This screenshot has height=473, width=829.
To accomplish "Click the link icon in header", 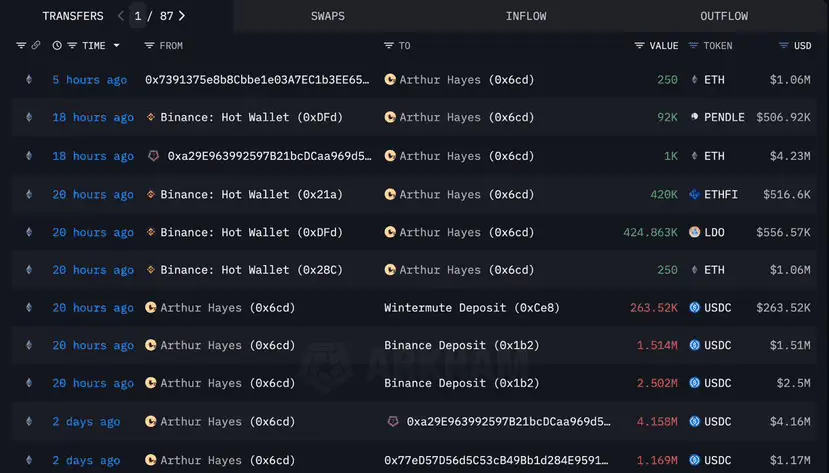I will tap(35, 45).
